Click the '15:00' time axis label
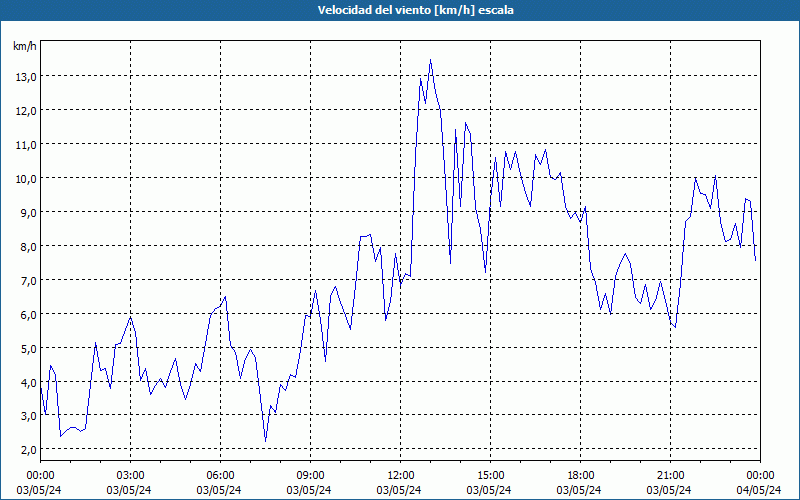800x500 pixels. click(490, 476)
